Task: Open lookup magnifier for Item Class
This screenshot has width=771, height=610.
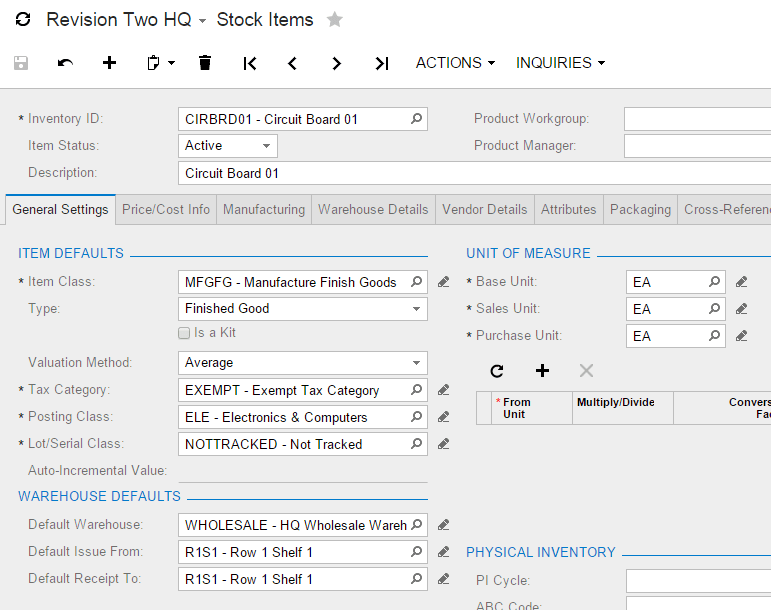Action: pos(416,282)
